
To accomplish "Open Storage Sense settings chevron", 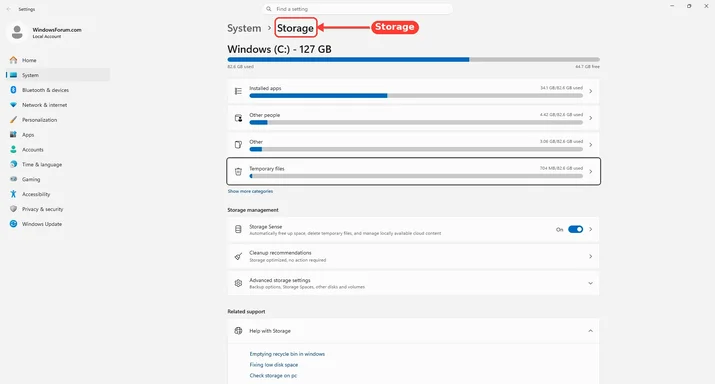I will click(591, 229).
